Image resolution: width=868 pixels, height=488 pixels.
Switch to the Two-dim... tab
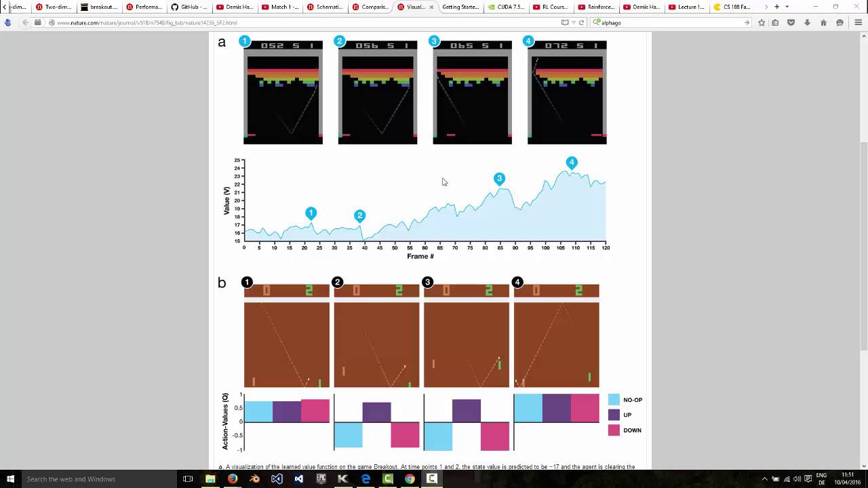(54, 7)
